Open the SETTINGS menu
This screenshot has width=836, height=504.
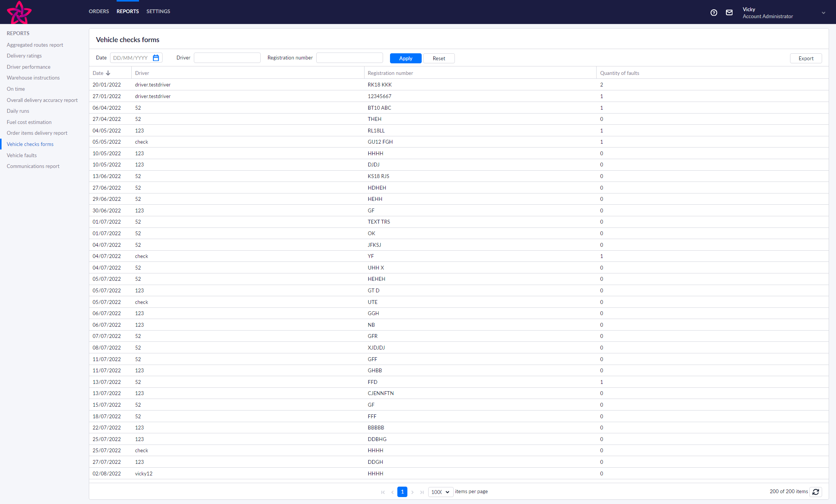pos(158,12)
